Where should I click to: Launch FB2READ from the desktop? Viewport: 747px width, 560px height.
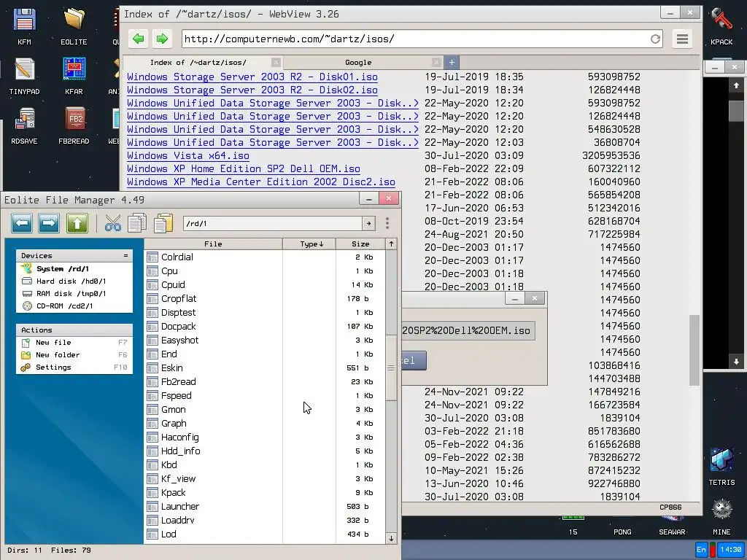point(74,125)
